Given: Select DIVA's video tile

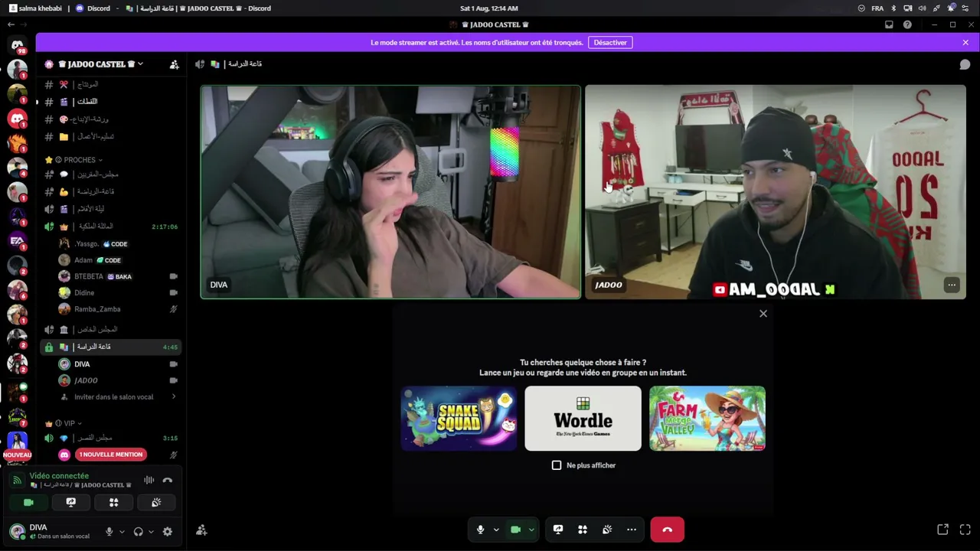Looking at the screenshot, I should pos(390,191).
